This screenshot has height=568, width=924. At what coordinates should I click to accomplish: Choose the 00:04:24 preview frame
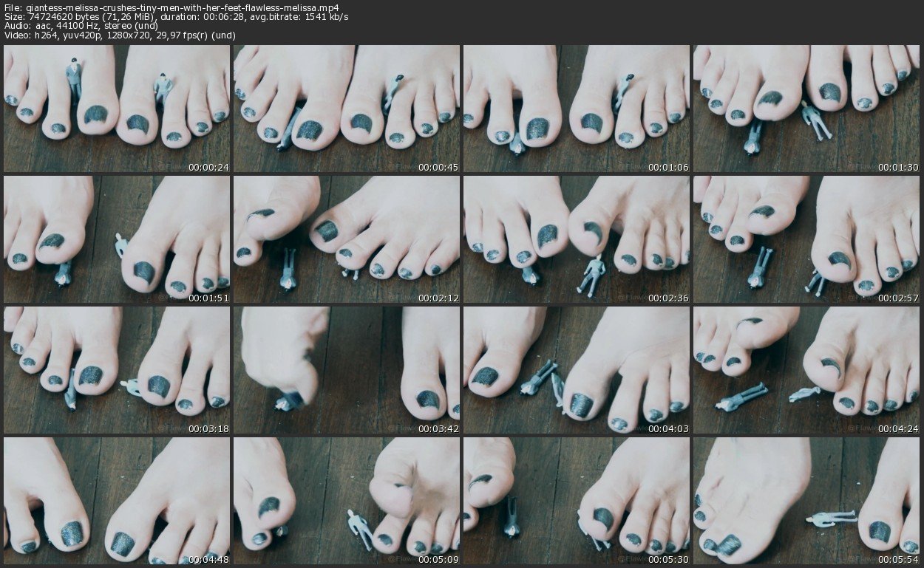click(806, 370)
